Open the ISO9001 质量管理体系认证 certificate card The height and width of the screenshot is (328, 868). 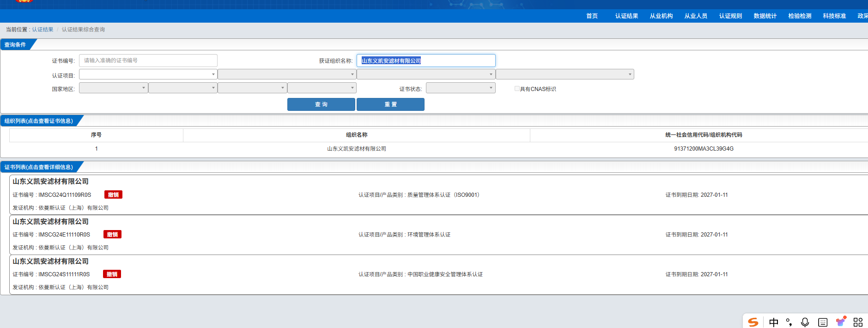pyautogui.click(x=438, y=194)
